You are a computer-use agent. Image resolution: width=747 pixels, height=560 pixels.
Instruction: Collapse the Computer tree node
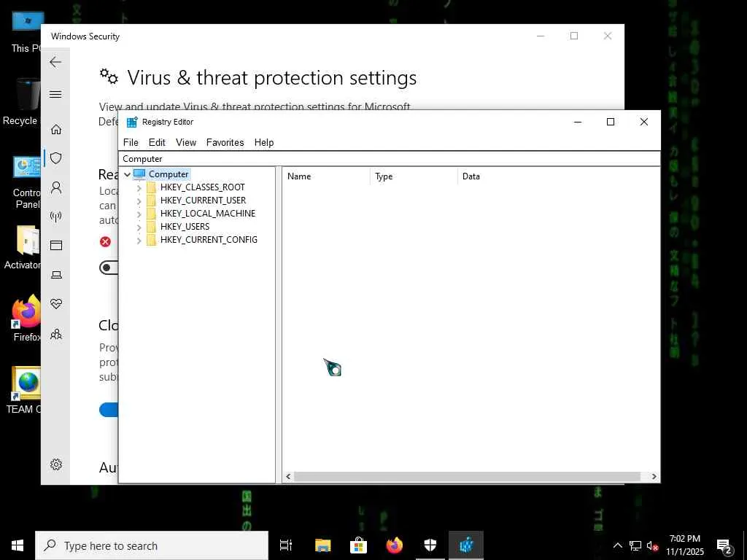click(127, 174)
